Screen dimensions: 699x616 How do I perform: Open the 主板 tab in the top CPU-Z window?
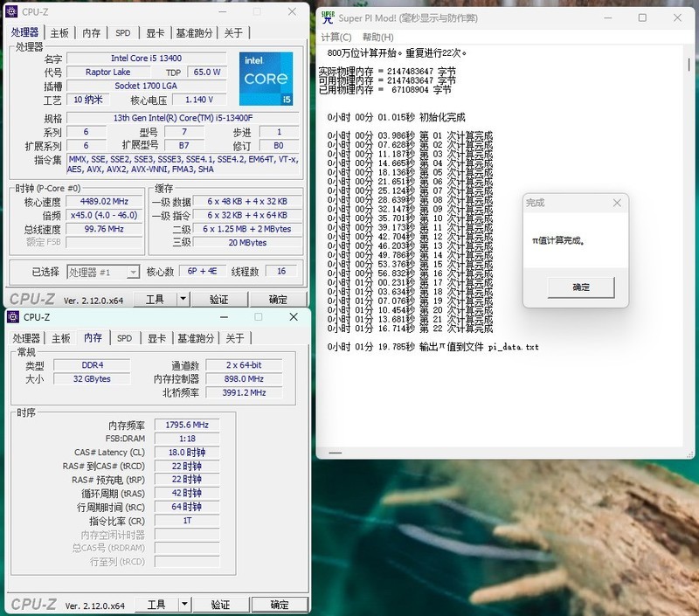coord(59,33)
